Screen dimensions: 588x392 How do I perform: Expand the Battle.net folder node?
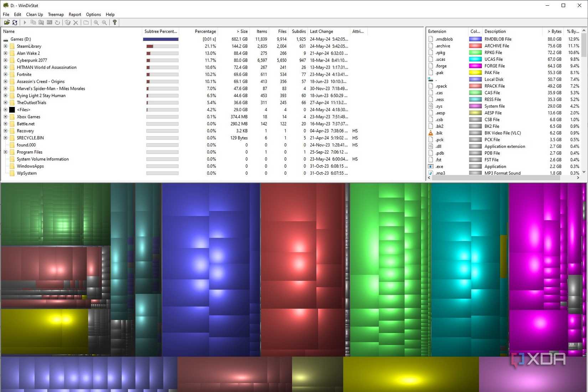(5, 124)
